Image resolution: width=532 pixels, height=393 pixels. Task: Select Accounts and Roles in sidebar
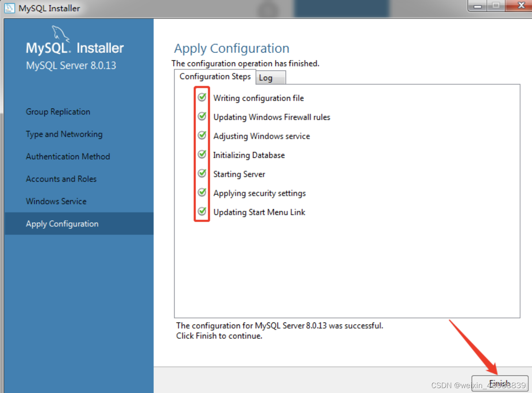61,179
